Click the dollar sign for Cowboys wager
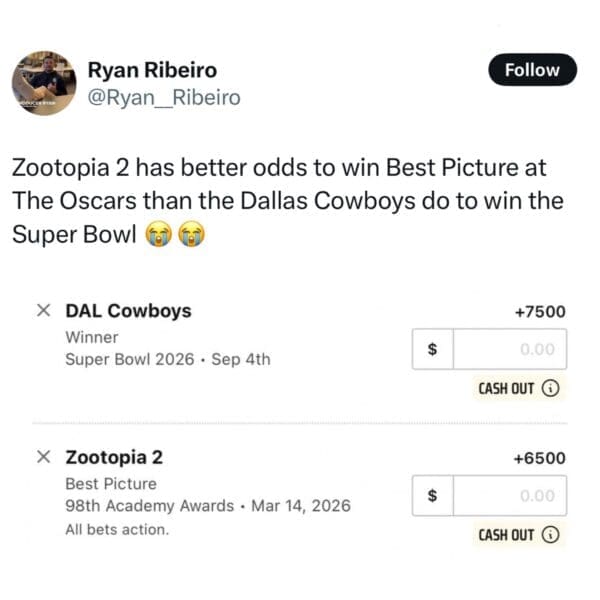 pos(432,350)
